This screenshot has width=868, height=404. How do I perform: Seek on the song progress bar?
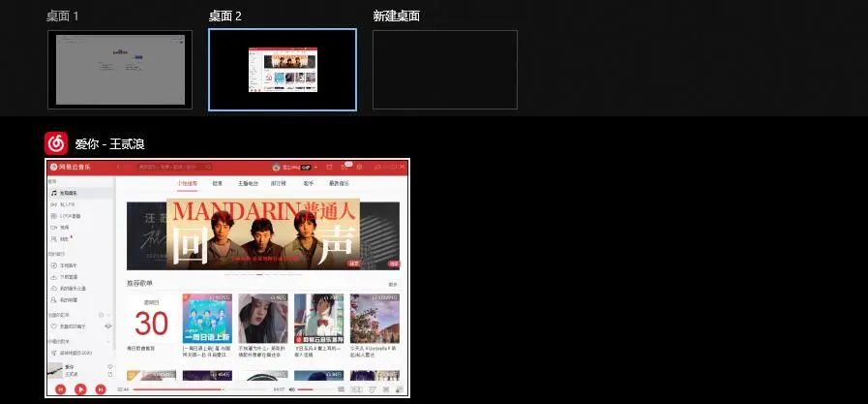coord(201,389)
